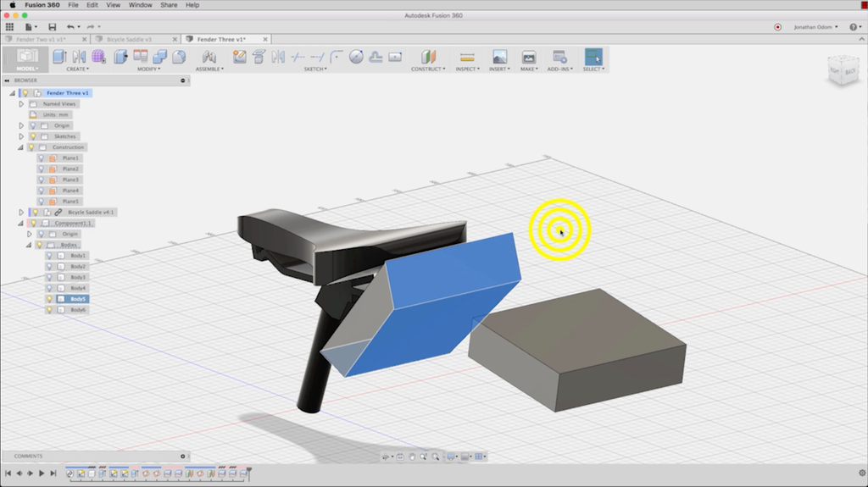The image size is (868, 487).
Task: Collapse the Construction folder
Action: (x=21, y=147)
